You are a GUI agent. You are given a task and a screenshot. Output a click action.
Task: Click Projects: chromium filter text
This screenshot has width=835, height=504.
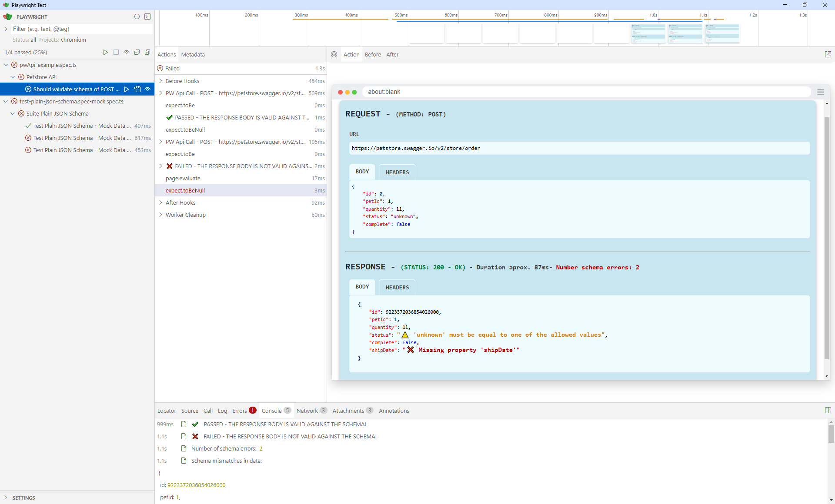[x=62, y=40]
